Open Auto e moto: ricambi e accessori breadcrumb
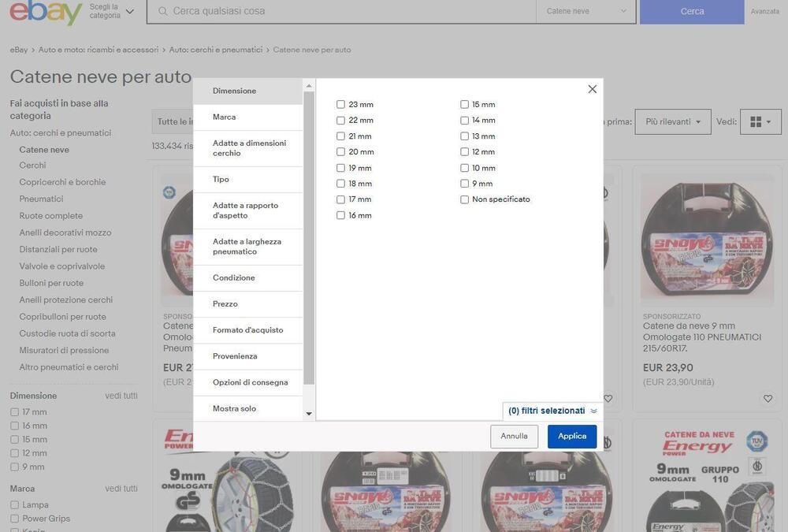The height and width of the screenshot is (532, 788). (98, 50)
